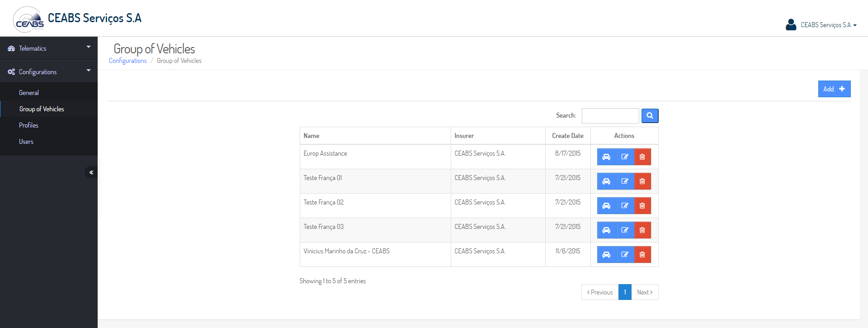Viewport: 868px width, 328px height.
Task: Collapse the sidebar with double-chevron icon
Action: [x=91, y=172]
